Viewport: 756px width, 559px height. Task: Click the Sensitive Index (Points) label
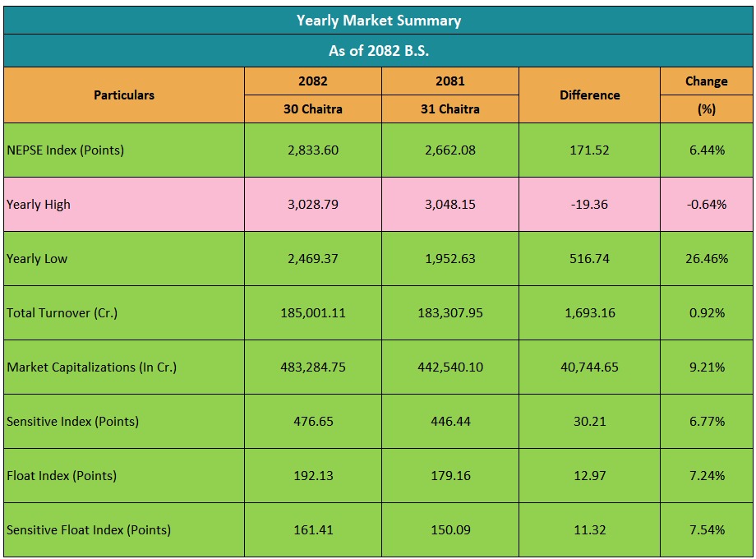pyautogui.click(x=73, y=422)
